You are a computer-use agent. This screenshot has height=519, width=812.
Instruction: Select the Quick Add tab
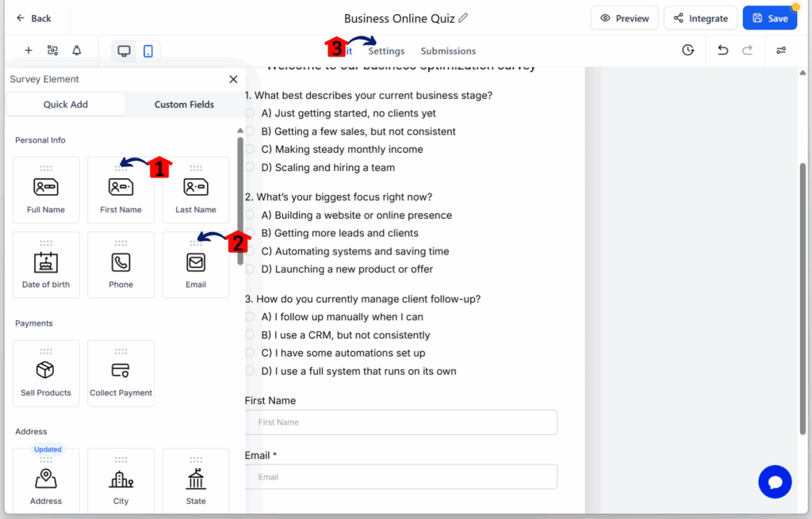tap(65, 104)
